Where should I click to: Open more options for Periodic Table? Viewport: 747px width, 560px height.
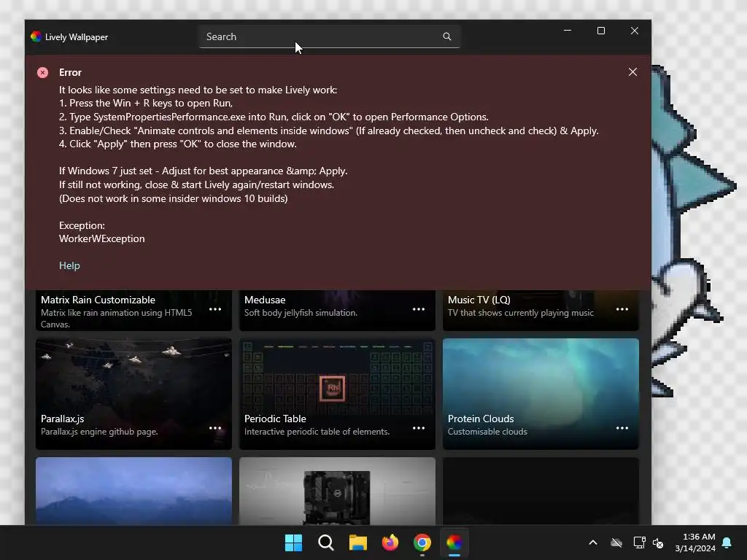419,428
